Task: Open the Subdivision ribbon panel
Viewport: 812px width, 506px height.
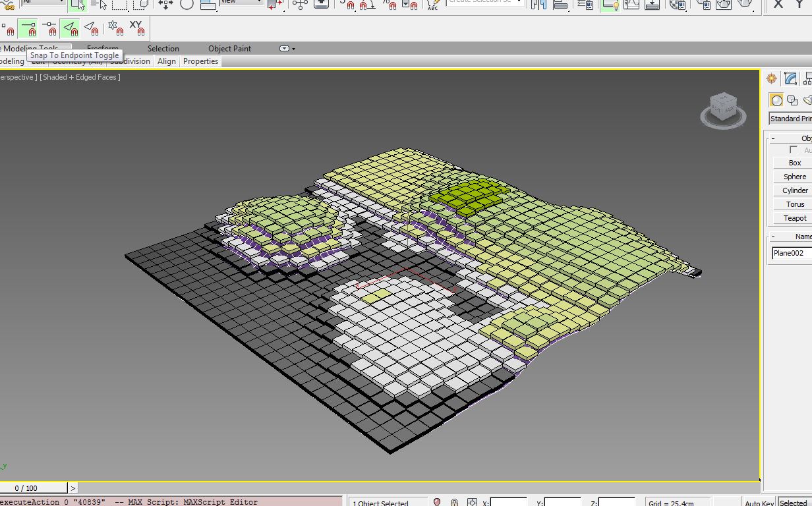Action: pyautogui.click(x=130, y=61)
